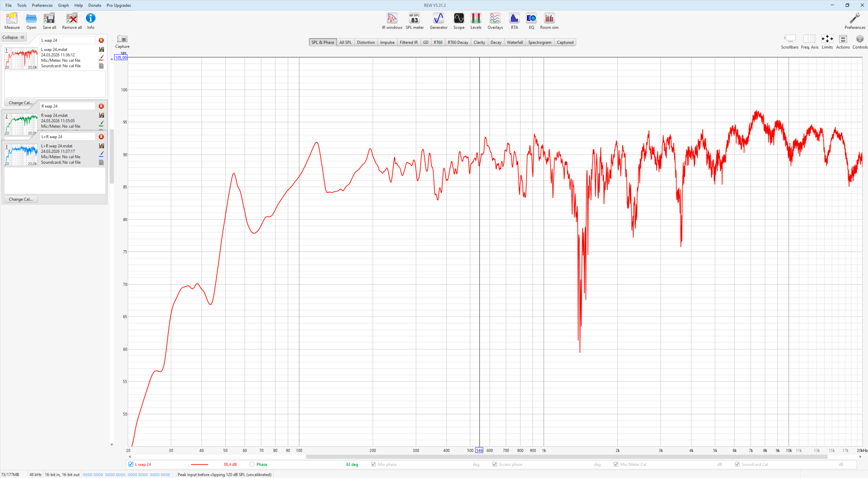Open the Graph menu

point(63,5)
